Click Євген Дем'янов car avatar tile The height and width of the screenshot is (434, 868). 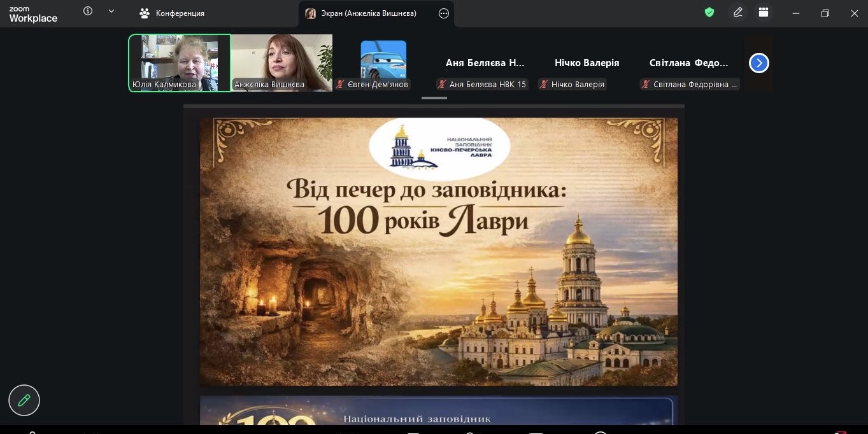pos(383,60)
